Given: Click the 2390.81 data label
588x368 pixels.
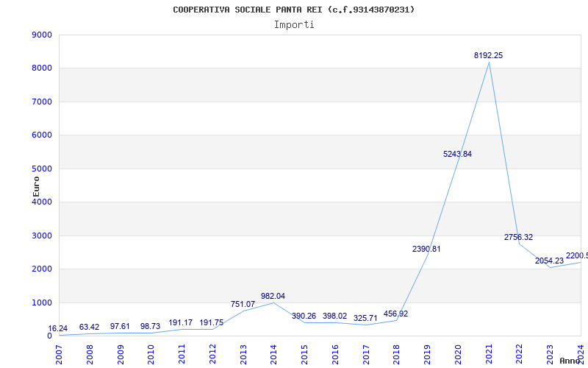Looking at the screenshot, I should (x=426, y=249).
